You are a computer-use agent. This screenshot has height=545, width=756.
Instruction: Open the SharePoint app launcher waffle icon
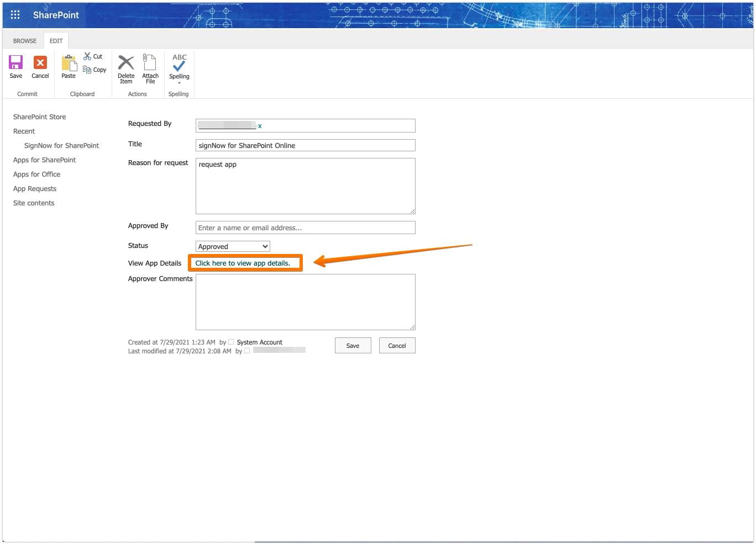(15, 15)
